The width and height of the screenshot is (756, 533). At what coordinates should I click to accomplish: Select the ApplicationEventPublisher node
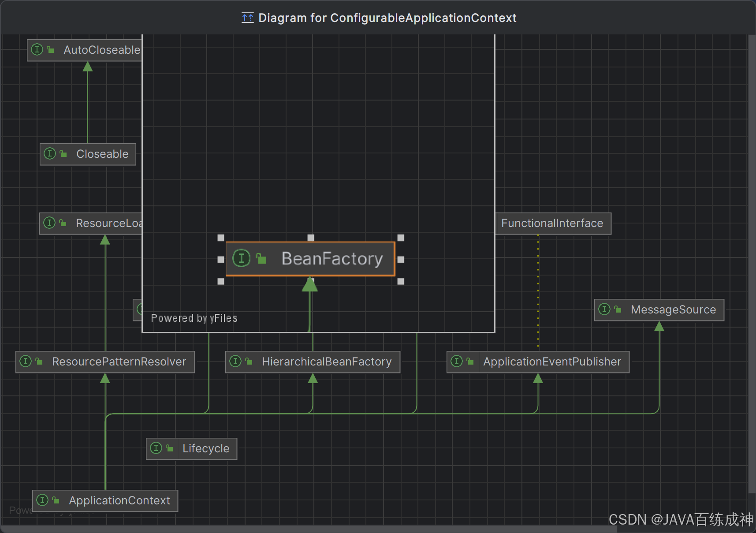(538, 362)
